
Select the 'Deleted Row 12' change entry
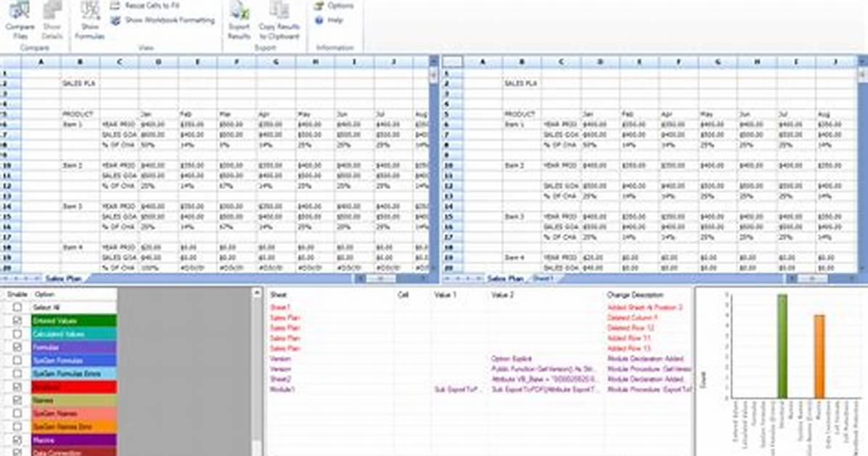tap(479, 328)
